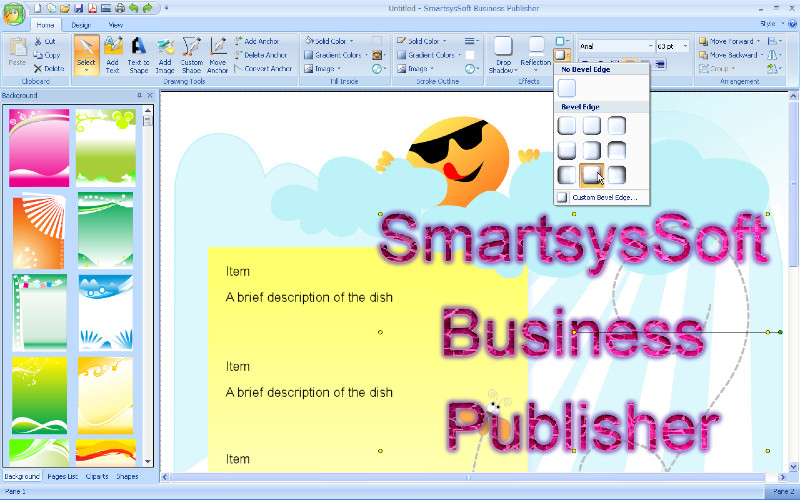800x500 pixels.
Task: Expand the Fill Inside Solid Color dropdown
Action: [352, 41]
